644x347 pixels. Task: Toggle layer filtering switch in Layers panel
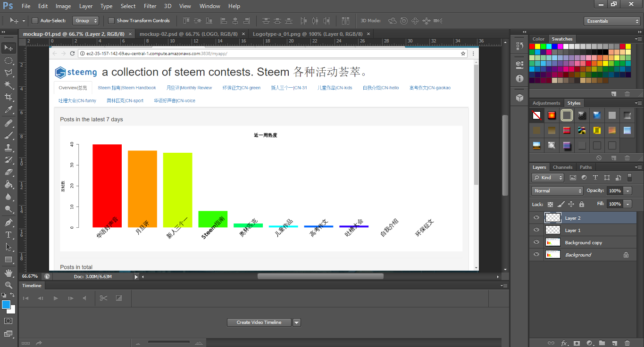pos(629,178)
